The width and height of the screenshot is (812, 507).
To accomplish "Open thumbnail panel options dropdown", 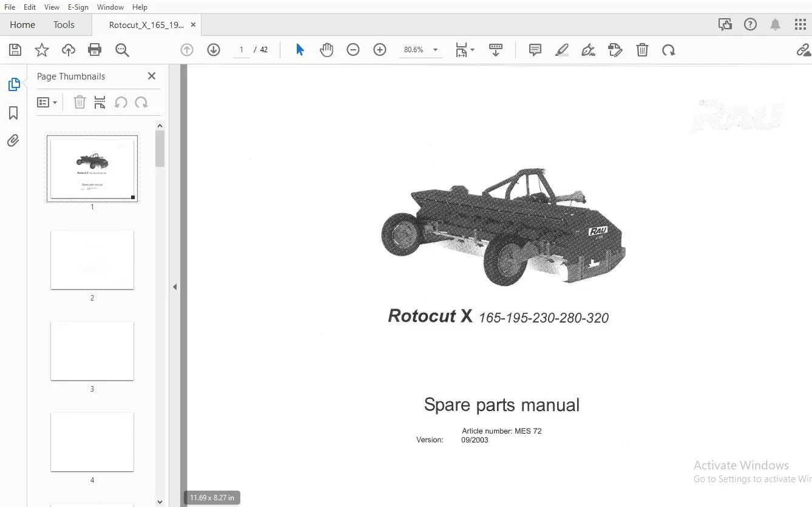I will (47, 103).
